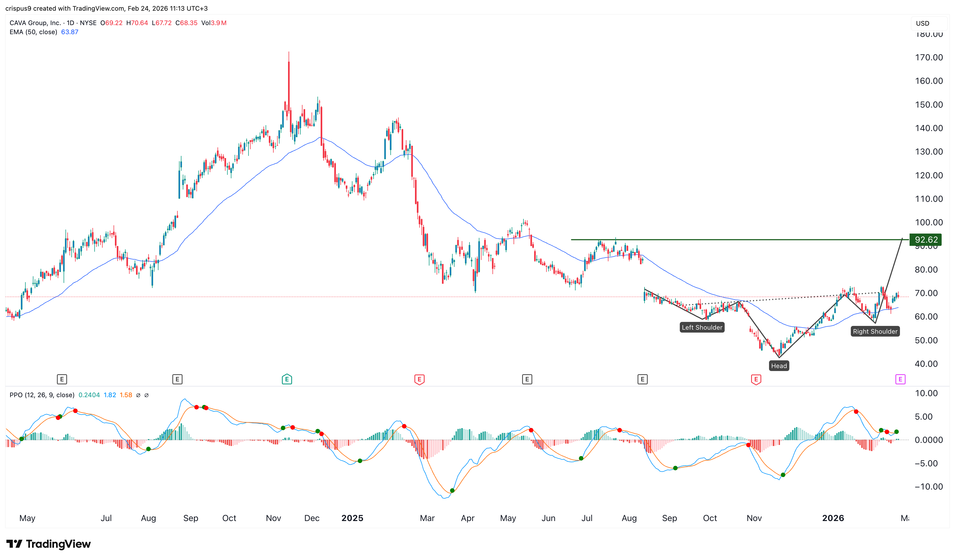This screenshot has height=560, width=955.
Task: Click the gray earnings marker in late May 2024
Action: 62,379
